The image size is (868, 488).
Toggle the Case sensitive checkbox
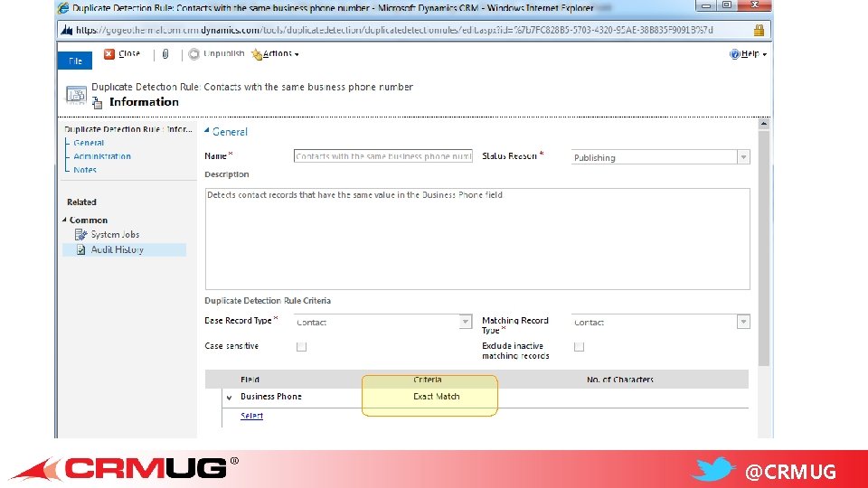click(x=301, y=347)
